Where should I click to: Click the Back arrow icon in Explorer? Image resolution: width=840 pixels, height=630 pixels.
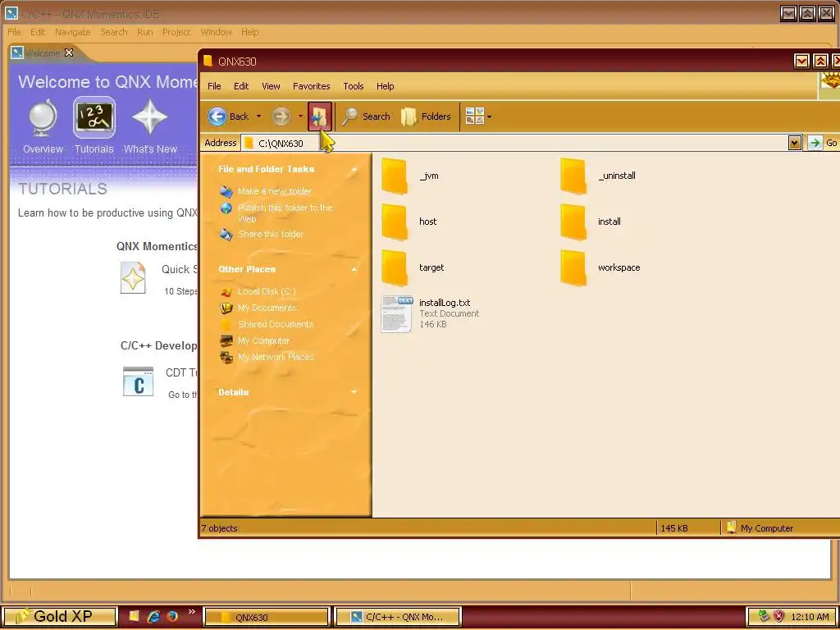pos(217,116)
